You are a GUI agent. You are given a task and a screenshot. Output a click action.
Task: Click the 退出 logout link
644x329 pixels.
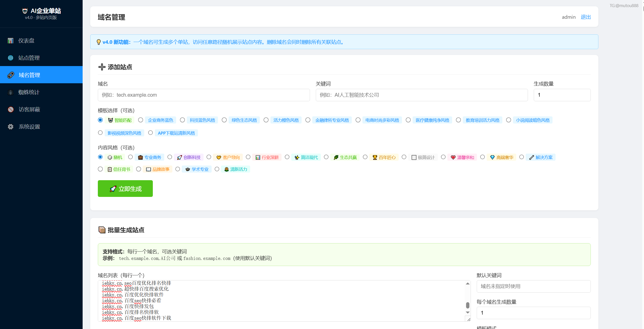pos(586,17)
